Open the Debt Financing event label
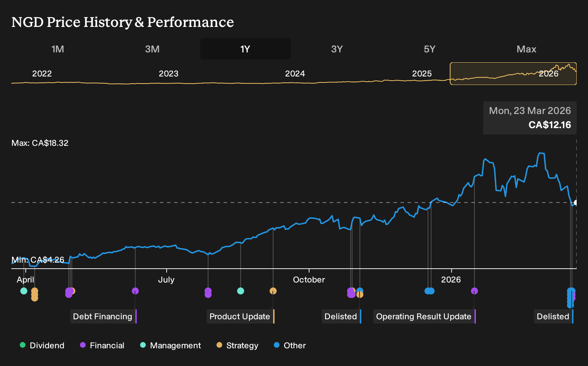Image resolution: width=588 pixels, height=366 pixels. [103, 316]
